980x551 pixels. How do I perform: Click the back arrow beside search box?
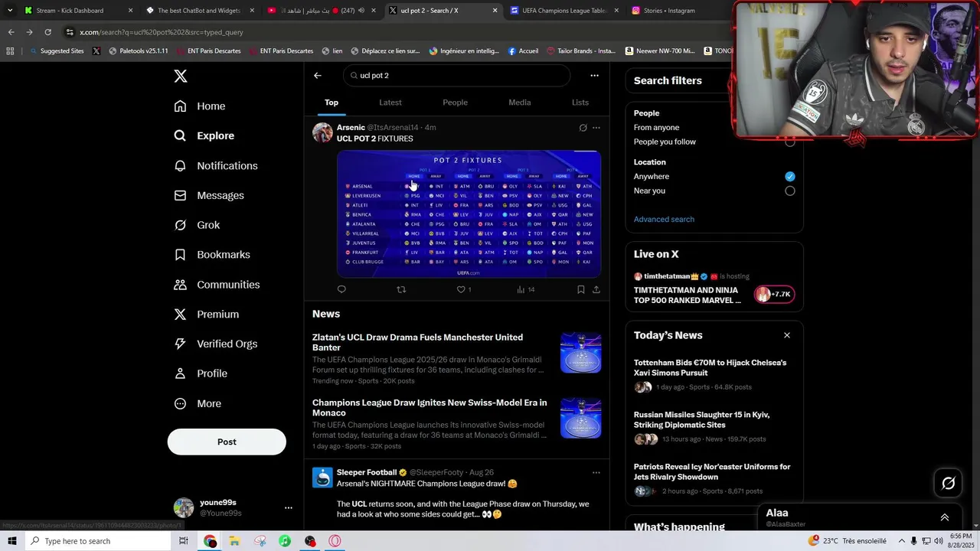tap(318, 75)
